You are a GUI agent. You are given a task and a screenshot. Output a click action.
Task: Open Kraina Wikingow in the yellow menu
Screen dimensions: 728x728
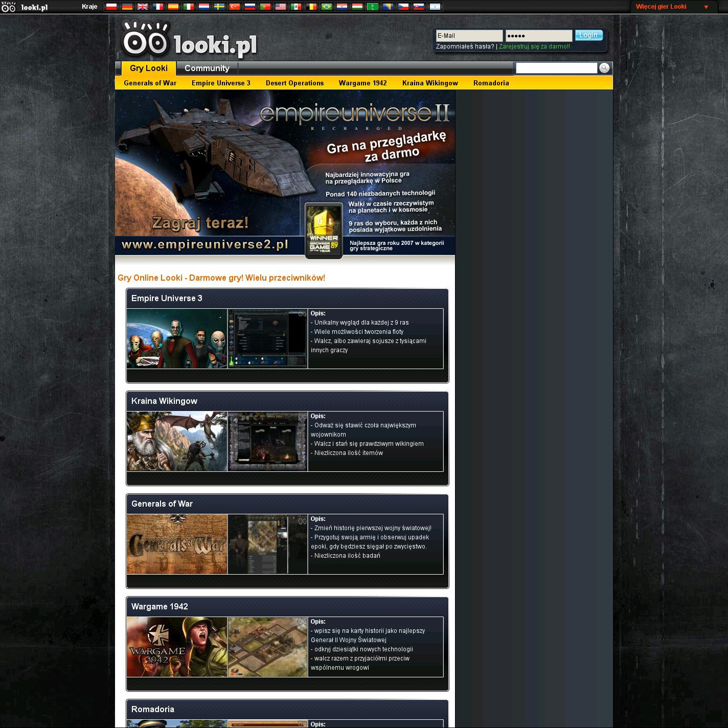click(430, 83)
